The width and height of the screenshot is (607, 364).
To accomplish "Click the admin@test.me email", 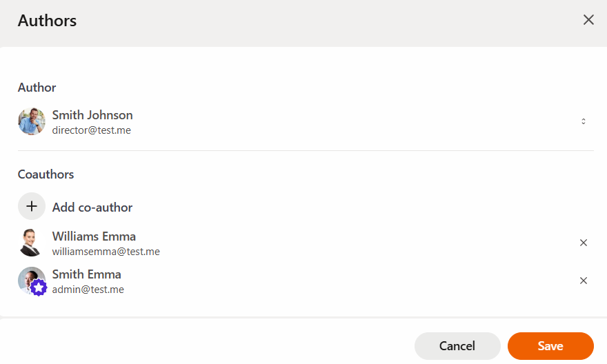I will pos(88,290).
